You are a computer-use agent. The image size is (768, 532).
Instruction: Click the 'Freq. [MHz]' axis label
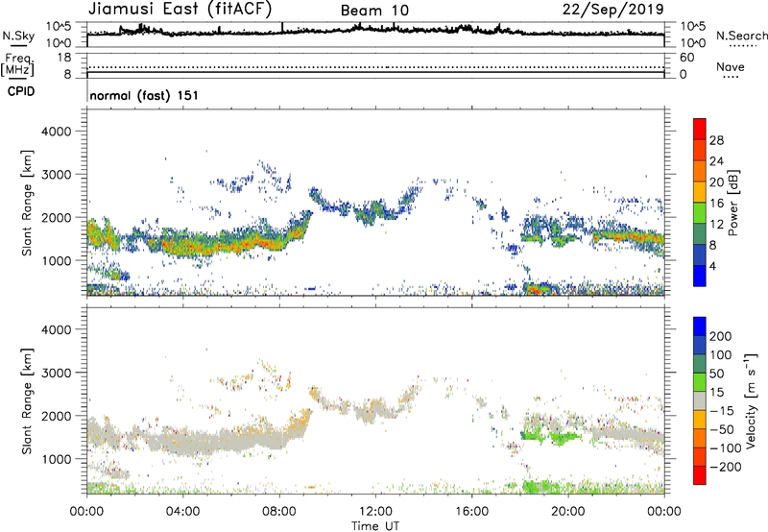(x=18, y=64)
